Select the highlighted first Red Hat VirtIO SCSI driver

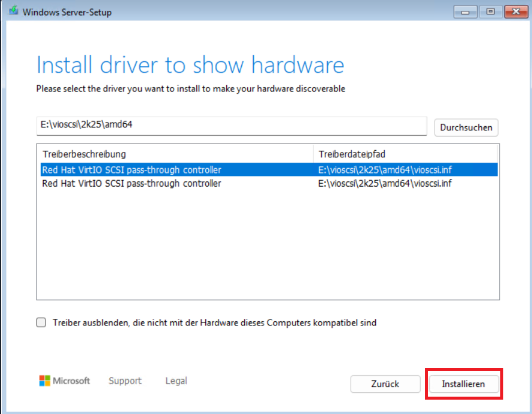click(132, 170)
